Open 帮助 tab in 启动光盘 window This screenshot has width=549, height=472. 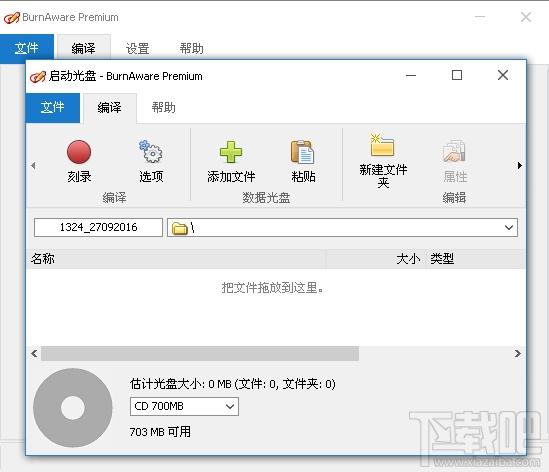(163, 108)
